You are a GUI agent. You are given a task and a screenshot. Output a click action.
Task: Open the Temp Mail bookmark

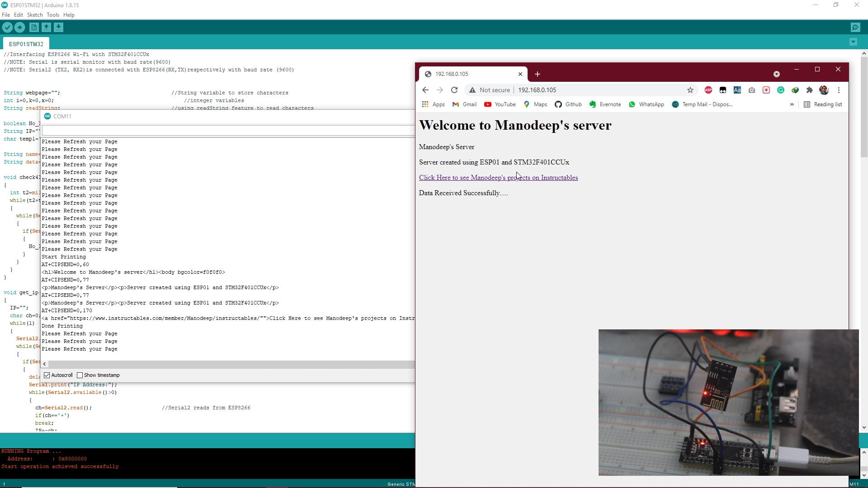click(702, 104)
